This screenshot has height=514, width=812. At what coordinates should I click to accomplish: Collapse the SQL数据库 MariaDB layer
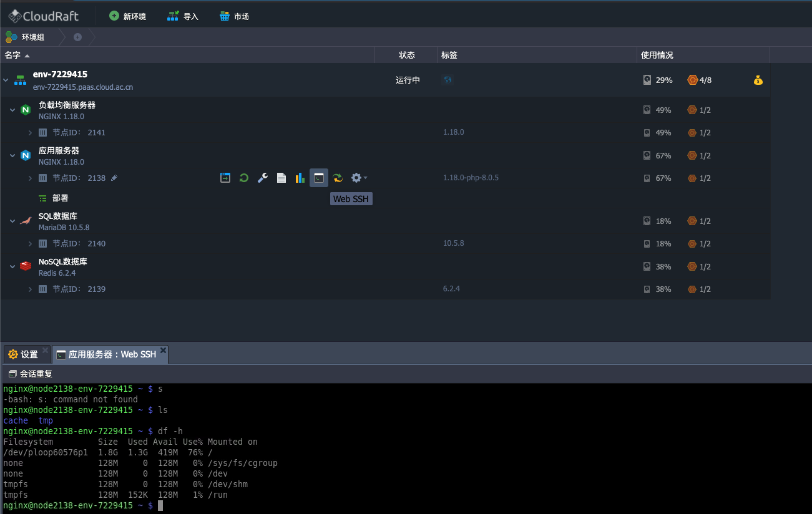point(12,221)
